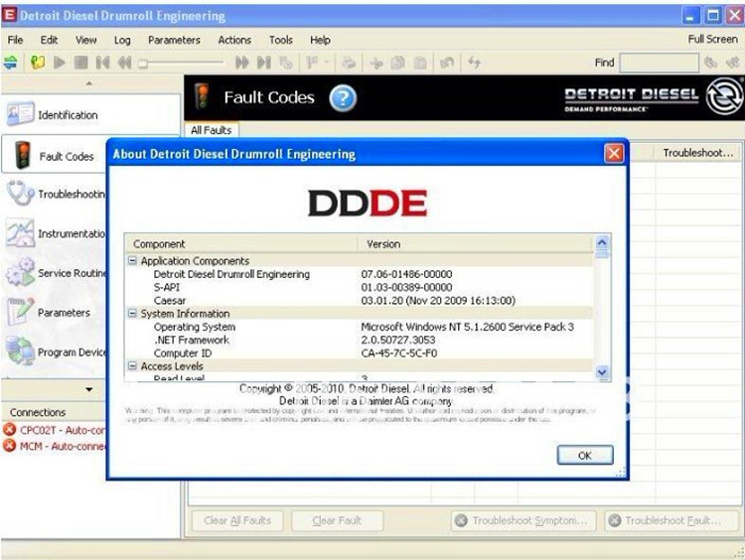
Task: Select the Computer ID row
Action: pos(360,352)
